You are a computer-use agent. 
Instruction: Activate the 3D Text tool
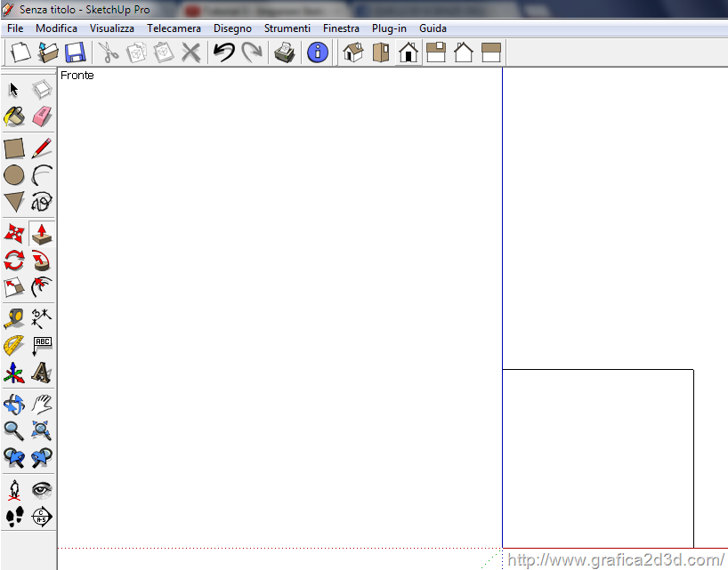click(42, 373)
